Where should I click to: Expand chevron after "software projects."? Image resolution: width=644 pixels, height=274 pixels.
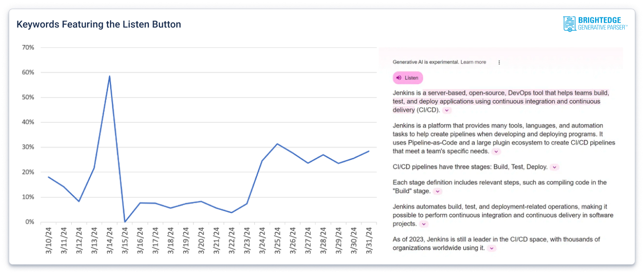(x=424, y=224)
